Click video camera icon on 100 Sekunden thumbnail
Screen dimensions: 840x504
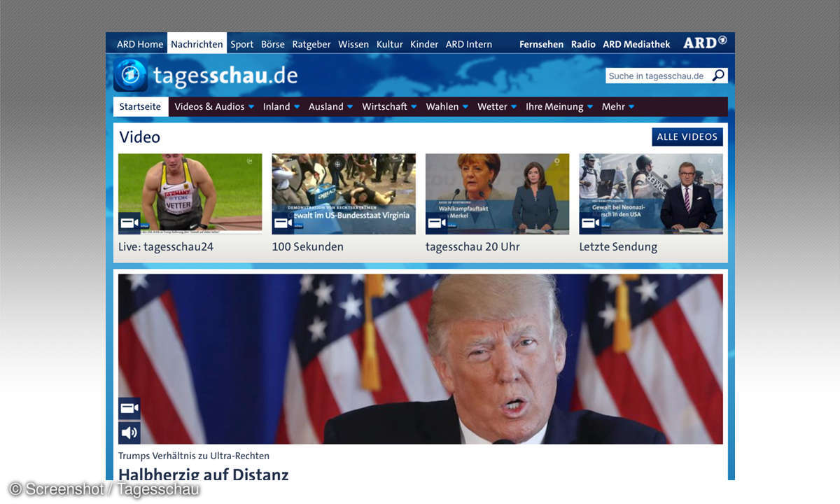coord(283,223)
